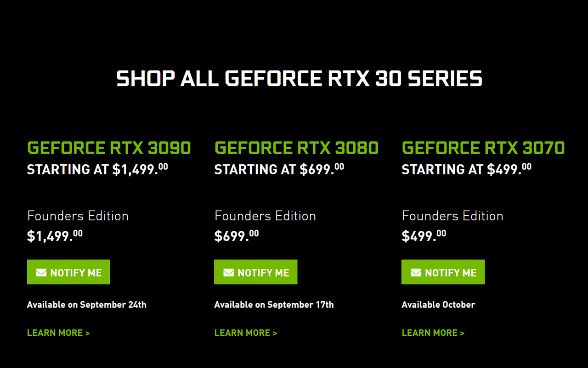Click the chevron after RTX 3080 Learn More
Image resolution: width=588 pixels, height=368 pixels.
tap(275, 333)
